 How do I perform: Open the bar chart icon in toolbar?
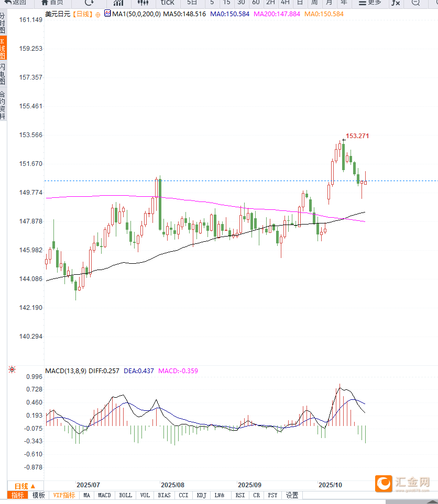pyautogui.click(x=118, y=3)
